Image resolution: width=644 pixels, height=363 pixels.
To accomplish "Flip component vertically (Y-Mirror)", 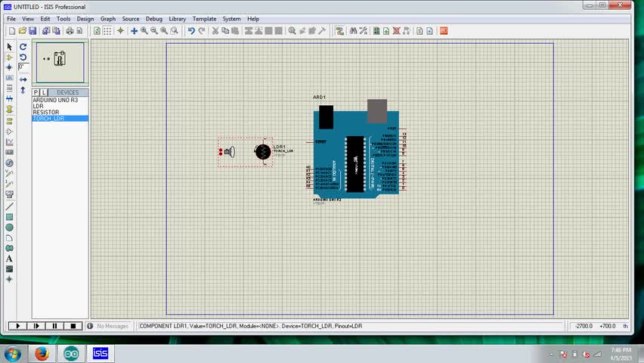I will 23,90.
